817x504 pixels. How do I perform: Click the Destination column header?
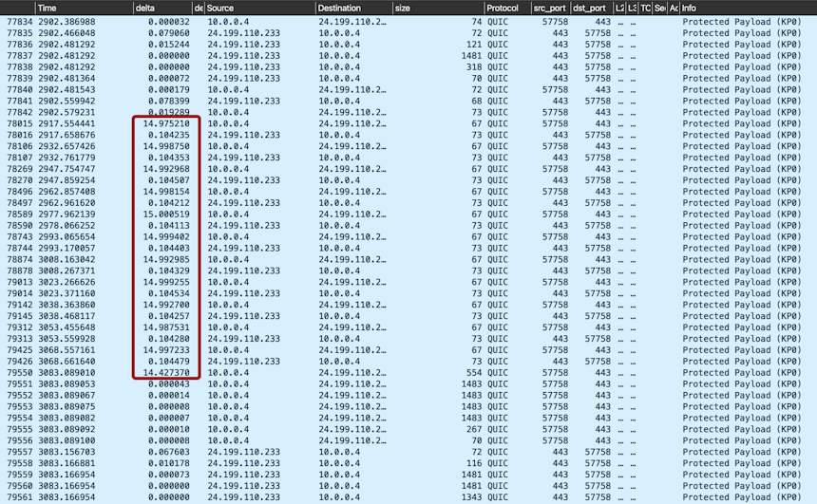click(340, 8)
